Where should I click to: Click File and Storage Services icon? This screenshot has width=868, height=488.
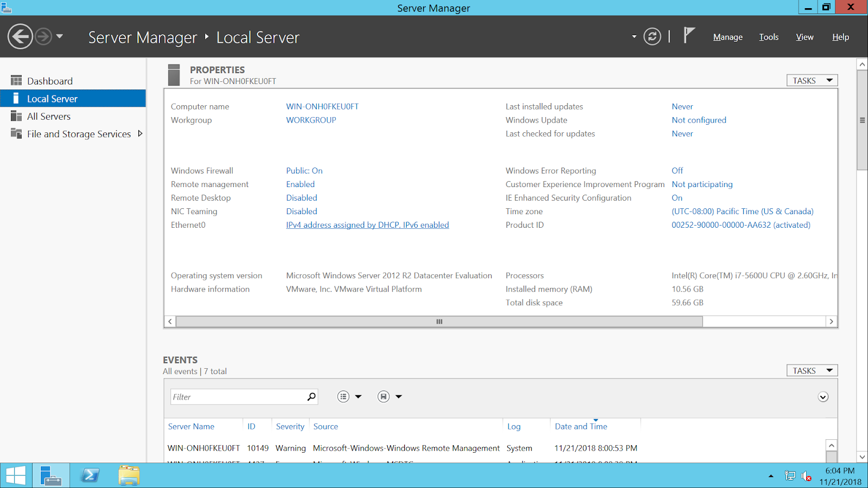16,133
